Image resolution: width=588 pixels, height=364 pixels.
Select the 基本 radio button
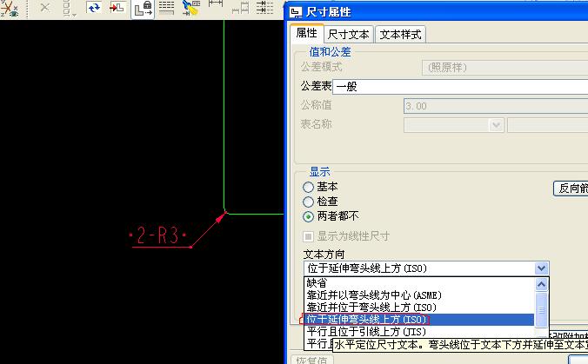point(308,187)
